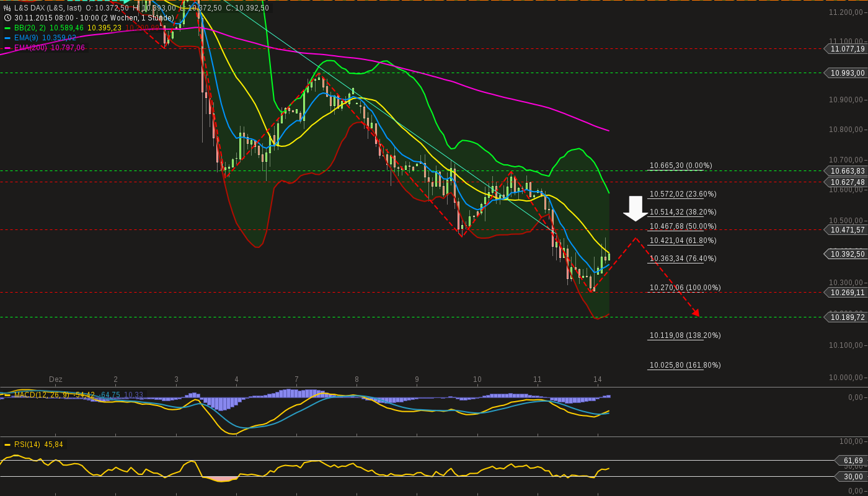The width and height of the screenshot is (868, 496).
Task: Click the close price value C: 10.392,50
Action: coord(247,8)
